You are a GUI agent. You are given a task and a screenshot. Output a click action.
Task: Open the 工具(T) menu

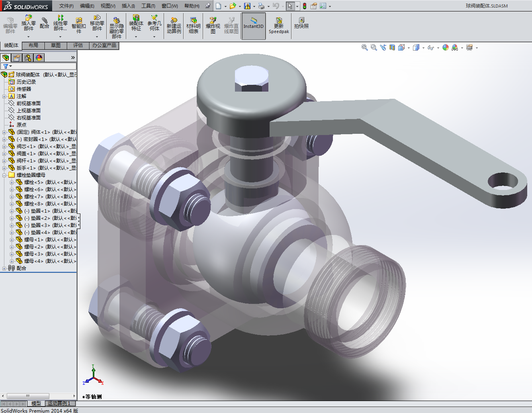click(x=148, y=6)
